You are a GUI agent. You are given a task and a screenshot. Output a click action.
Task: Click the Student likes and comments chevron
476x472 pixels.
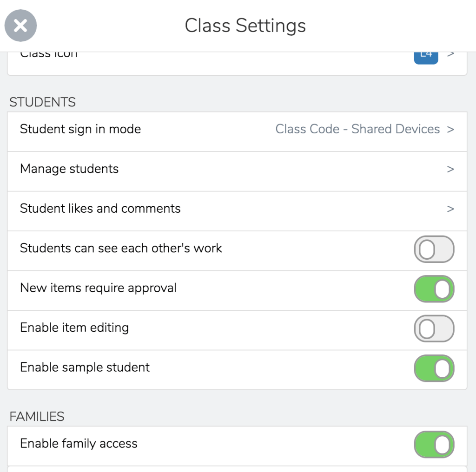coord(450,209)
